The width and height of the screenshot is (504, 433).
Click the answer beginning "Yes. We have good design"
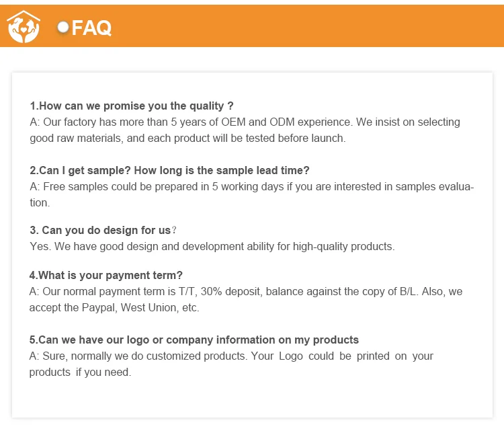coord(212,246)
